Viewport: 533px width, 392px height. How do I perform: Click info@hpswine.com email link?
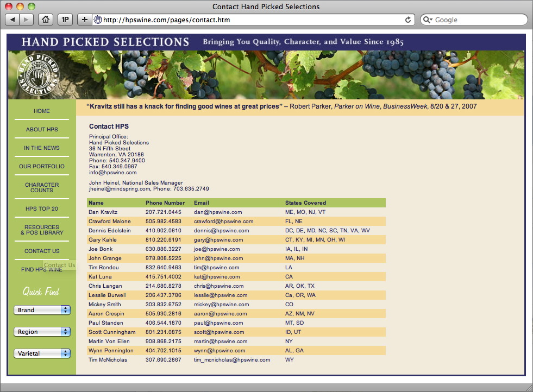click(x=113, y=173)
